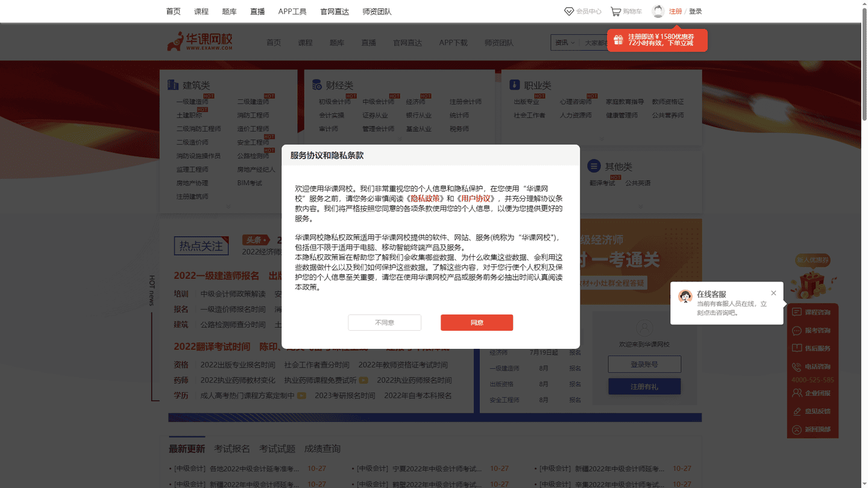Click the 售后服务 book icon
868x488 pixels.
tap(797, 348)
